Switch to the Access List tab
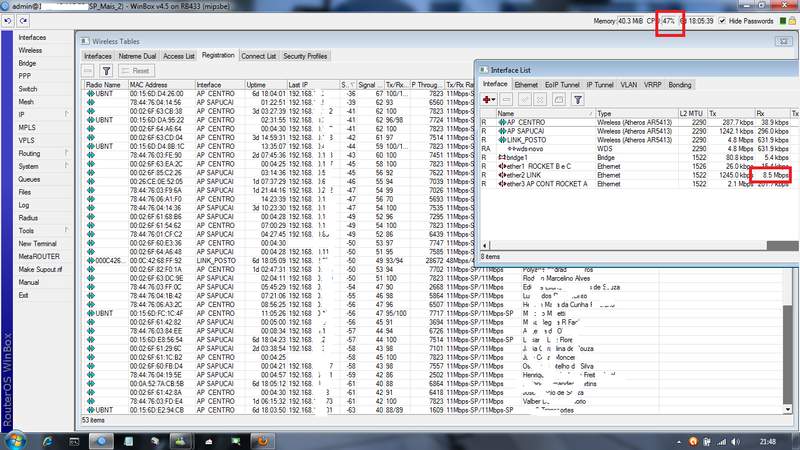Image resolution: width=800 pixels, height=450 pixels. 179,56
